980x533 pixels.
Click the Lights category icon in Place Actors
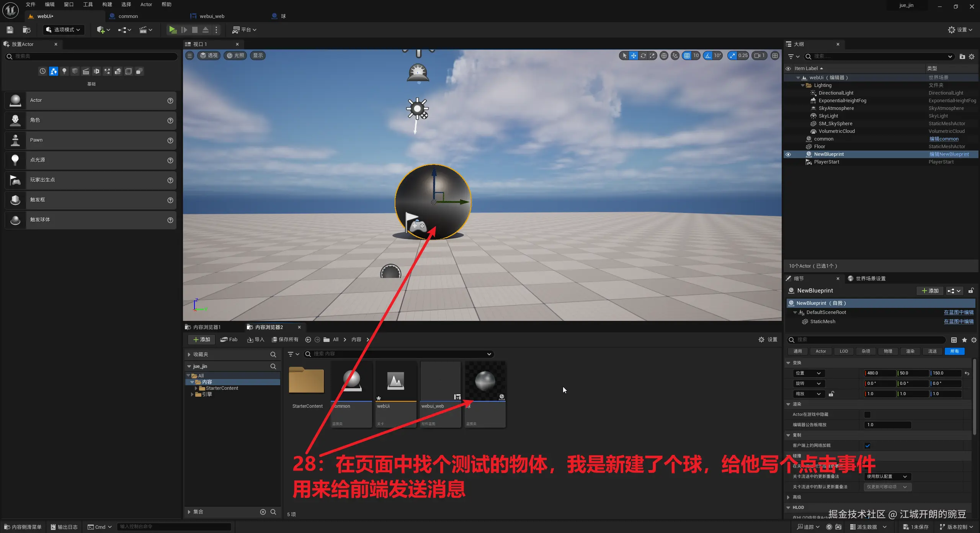(64, 71)
